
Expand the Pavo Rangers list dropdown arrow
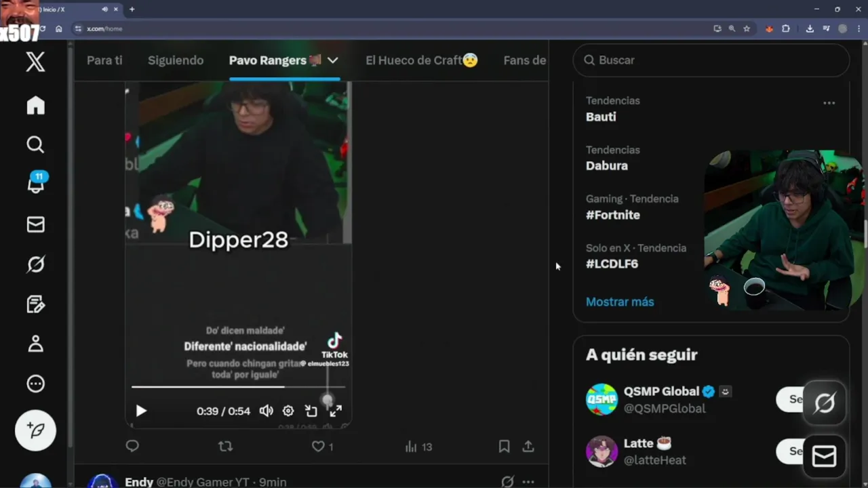(x=332, y=60)
